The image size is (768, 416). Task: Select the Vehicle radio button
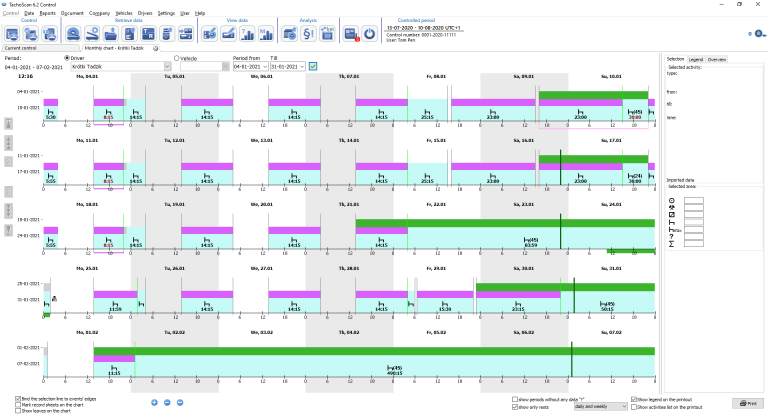click(177, 58)
